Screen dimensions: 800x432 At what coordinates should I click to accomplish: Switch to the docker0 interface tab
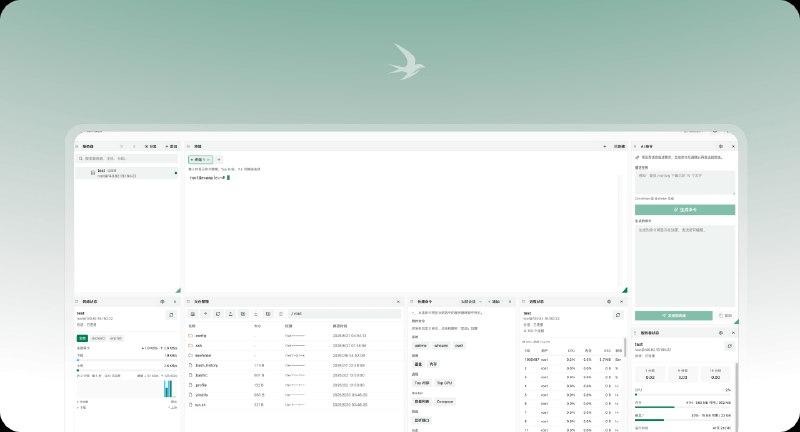tap(98, 338)
